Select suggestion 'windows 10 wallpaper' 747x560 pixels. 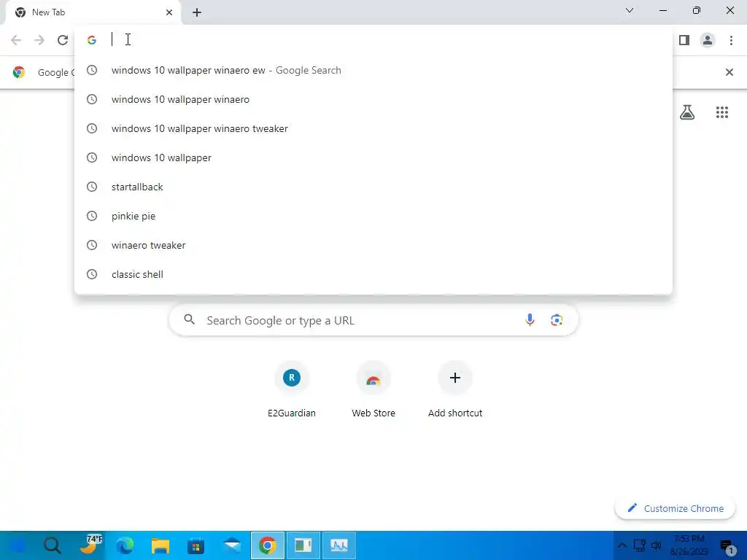click(x=373, y=157)
